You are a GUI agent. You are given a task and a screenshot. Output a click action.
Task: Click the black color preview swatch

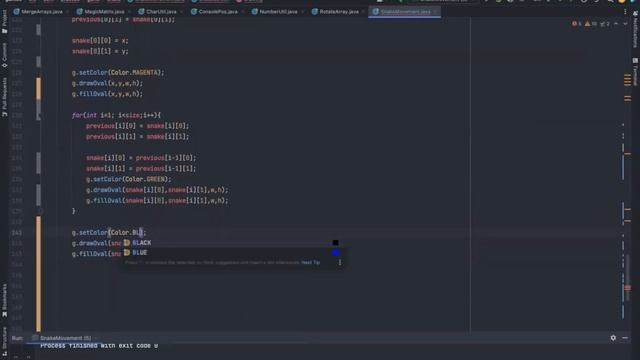point(336,243)
